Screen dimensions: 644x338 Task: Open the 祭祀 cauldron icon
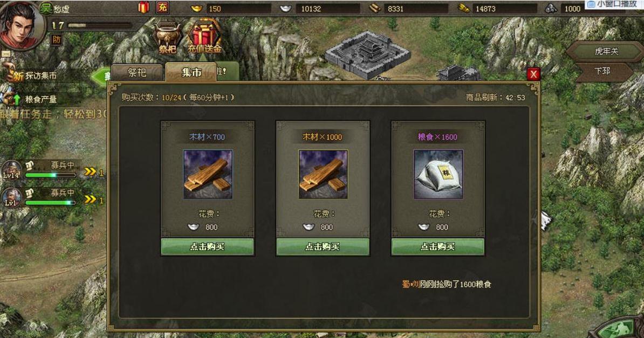click(x=168, y=38)
